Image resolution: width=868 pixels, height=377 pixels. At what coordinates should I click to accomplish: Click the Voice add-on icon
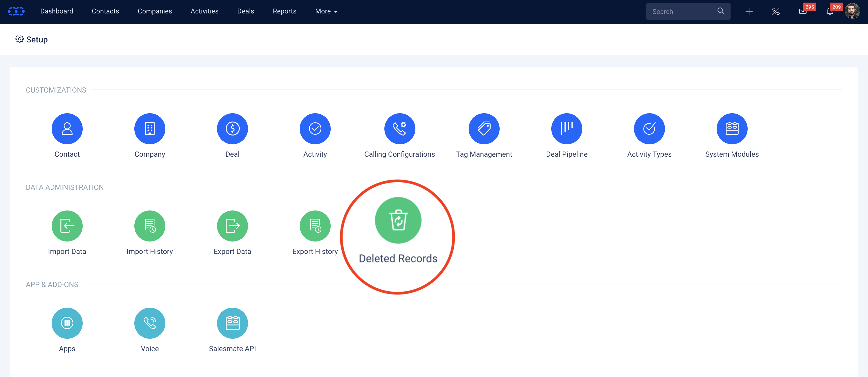150,323
